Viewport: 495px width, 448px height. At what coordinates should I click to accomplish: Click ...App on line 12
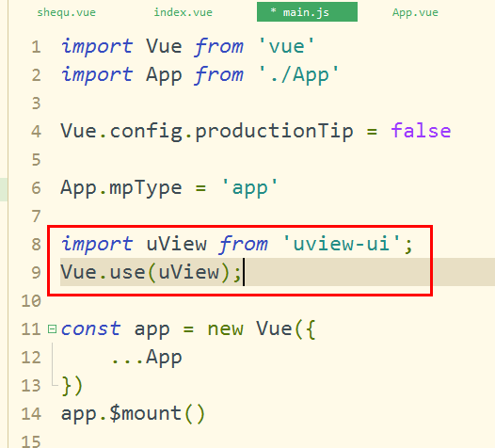pyautogui.click(x=146, y=358)
